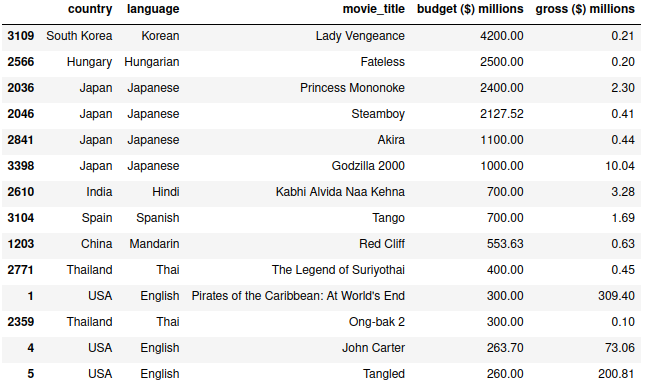Click Pirates of the Caribbean title cell

(298, 296)
